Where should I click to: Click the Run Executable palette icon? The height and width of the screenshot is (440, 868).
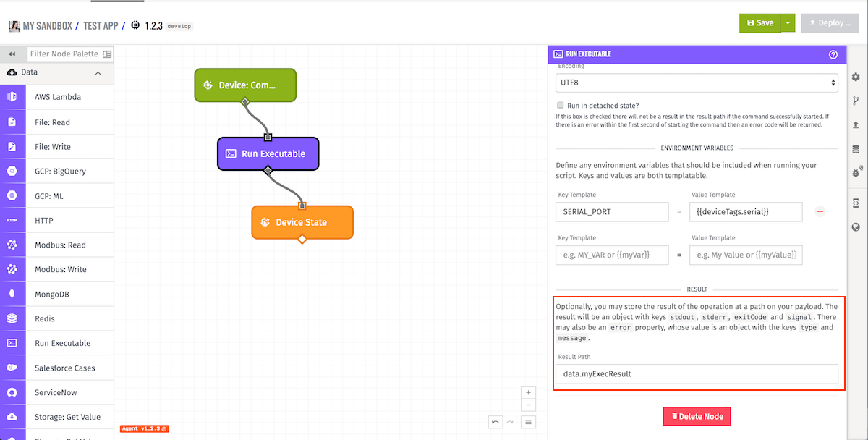12,343
